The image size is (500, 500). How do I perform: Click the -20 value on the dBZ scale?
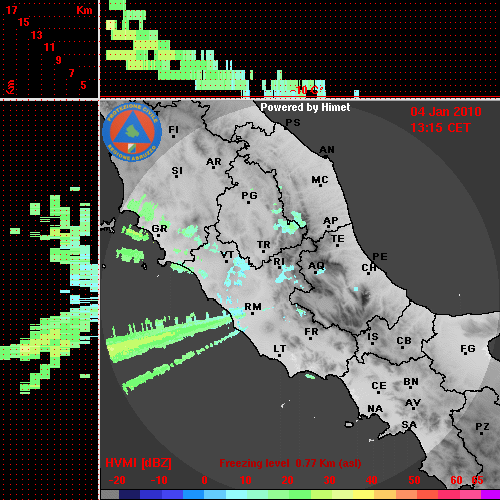pos(117,480)
